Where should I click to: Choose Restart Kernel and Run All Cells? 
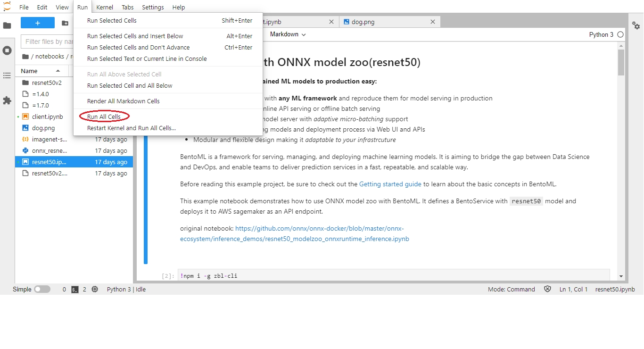131,128
